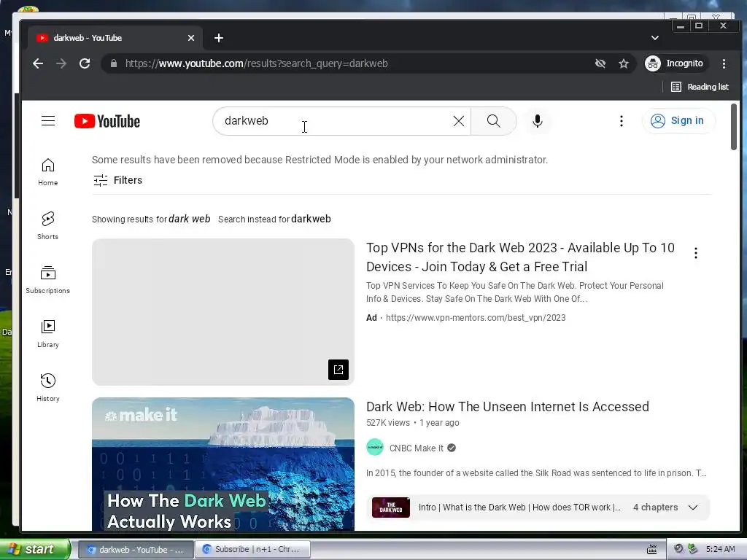
Task: Click the CNBC Make It channel avatar
Action: 375,448
